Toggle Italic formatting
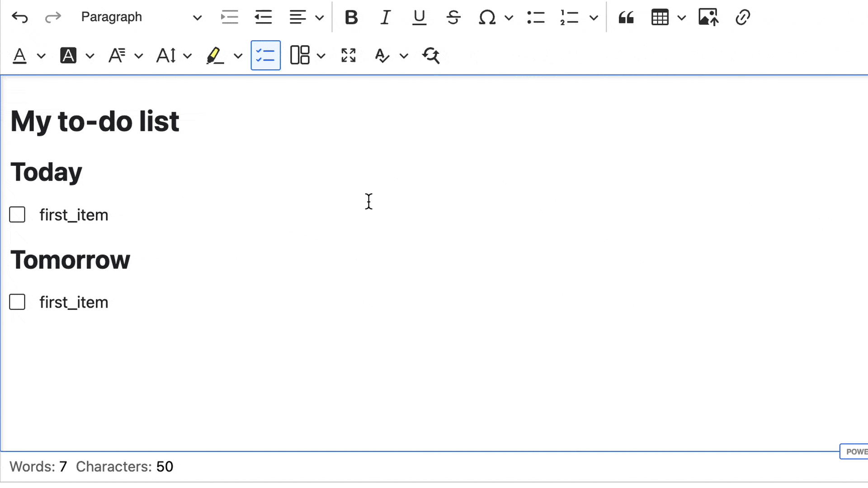Viewport: 868px width, 488px height. click(x=385, y=18)
